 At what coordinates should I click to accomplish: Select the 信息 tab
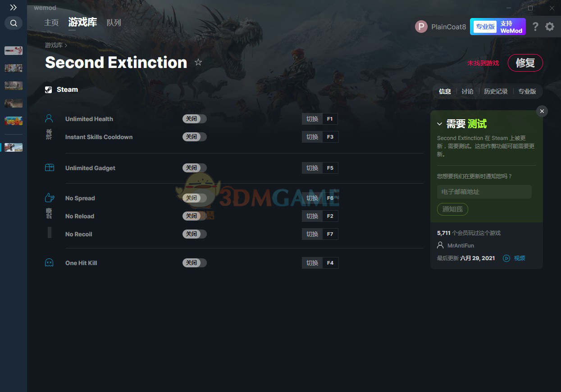point(445,91)
